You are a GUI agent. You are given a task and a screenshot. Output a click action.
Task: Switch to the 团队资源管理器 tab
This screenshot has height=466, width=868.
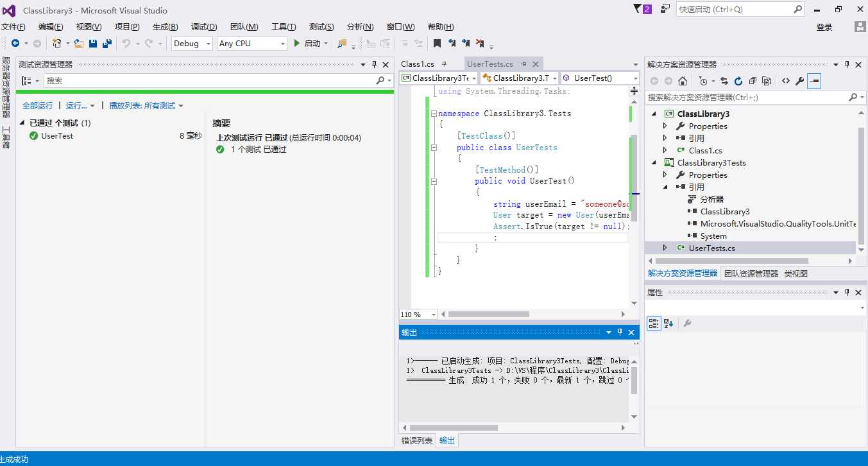coord(751,273)
